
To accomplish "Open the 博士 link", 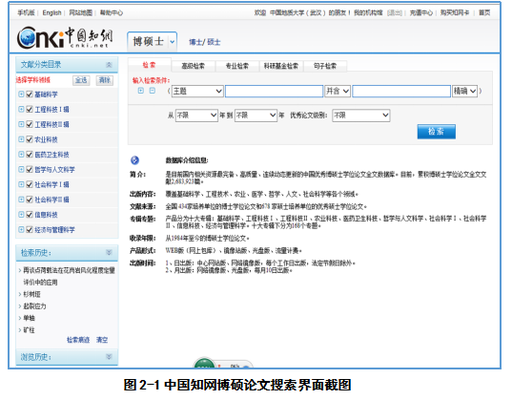I will pos(195,42).
